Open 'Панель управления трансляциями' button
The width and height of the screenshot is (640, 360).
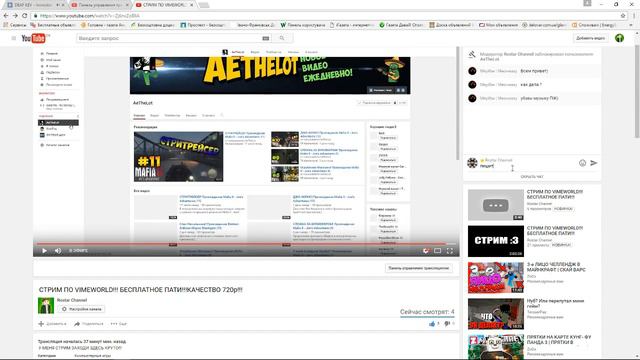tap(418, 268)
